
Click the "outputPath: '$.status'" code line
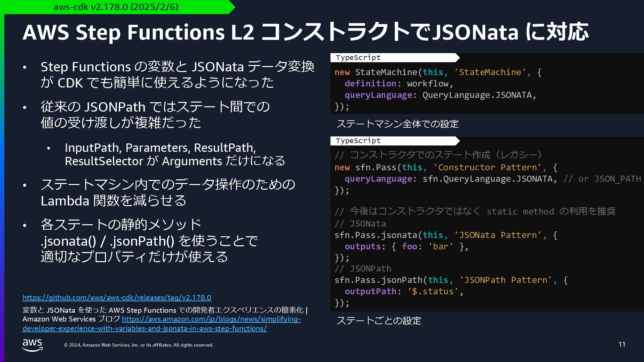click(404, 292)
